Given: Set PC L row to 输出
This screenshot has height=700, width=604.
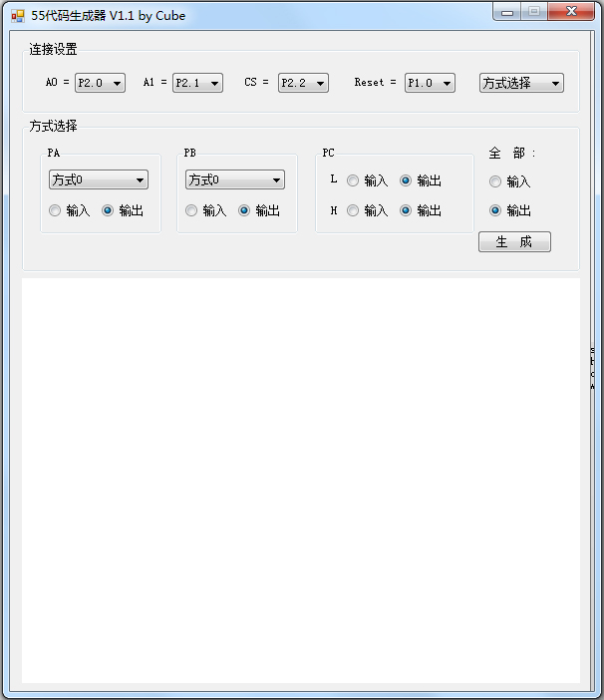Looking at the screenshot, I should pyautogui.click(x=407, y=180).
